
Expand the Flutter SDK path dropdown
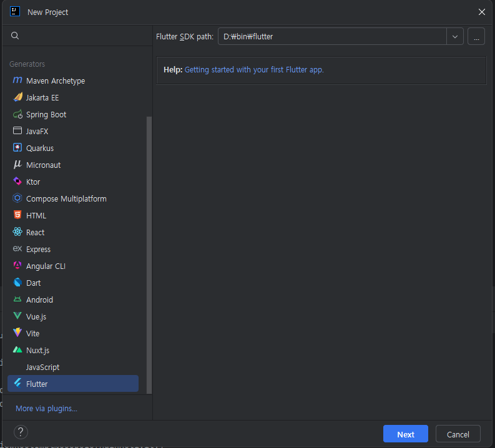pos(455,37)
